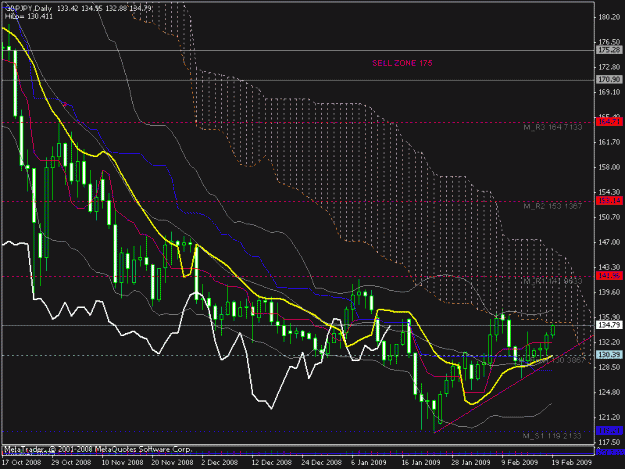This screenshot has width=625, height=469.
Task: Click the 128.50 price scale label
Action: (610, 367)
